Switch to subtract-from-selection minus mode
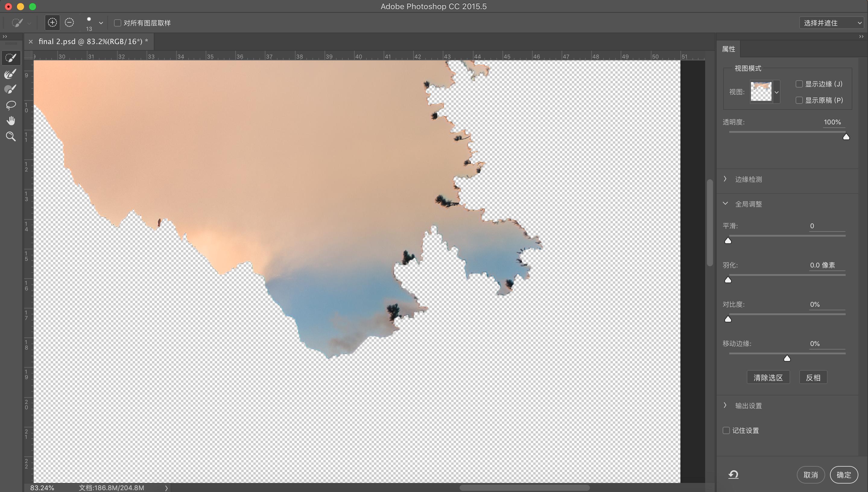868x492 pixels. pos(69,23)
